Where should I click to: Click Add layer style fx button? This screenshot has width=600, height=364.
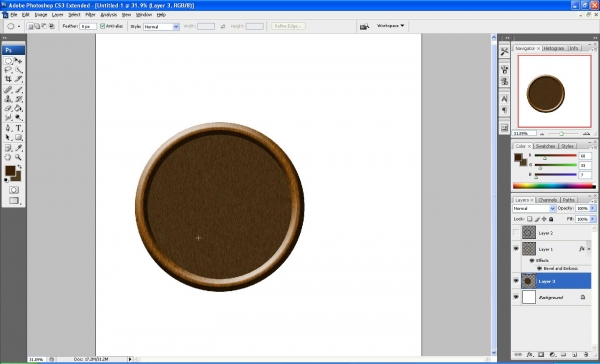tap(530, 355)
